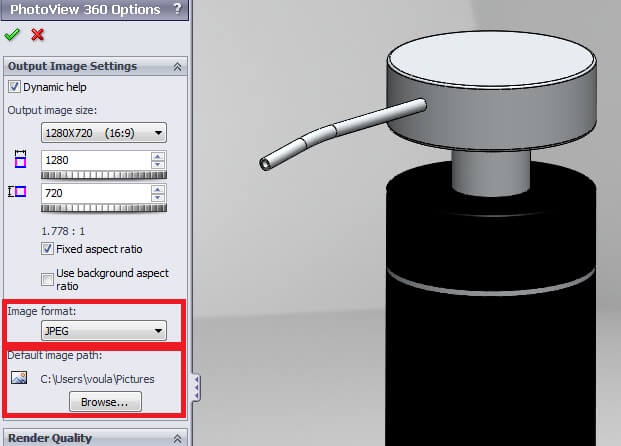
Task: Click the width field showing 1280
Action: (95, 159)
